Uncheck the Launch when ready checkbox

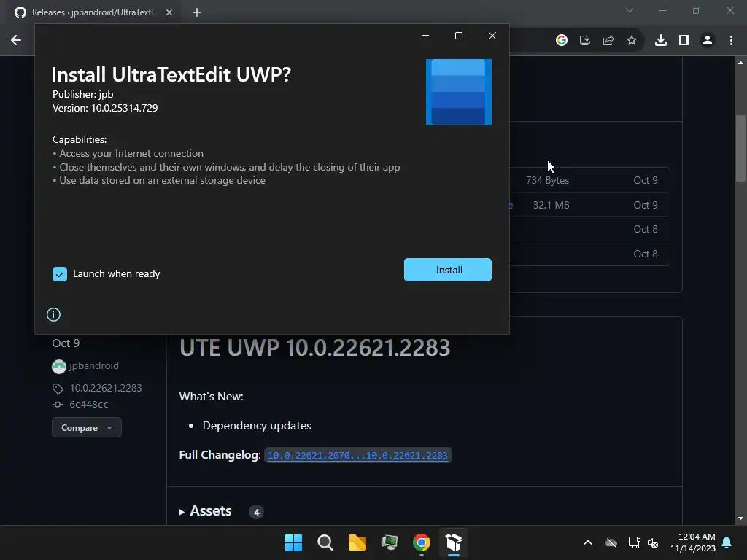60,274
